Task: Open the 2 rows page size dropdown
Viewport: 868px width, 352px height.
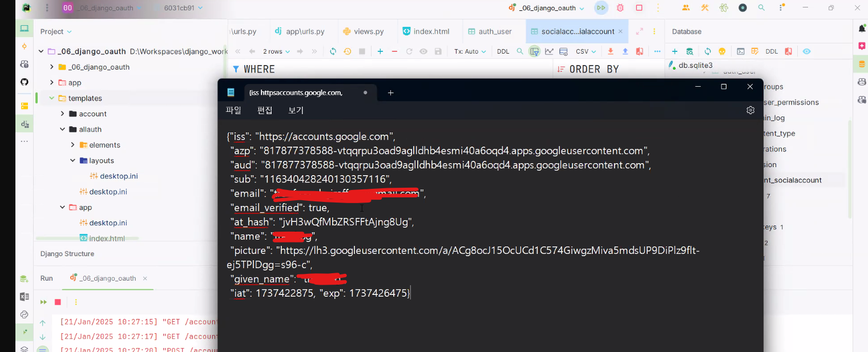Action: click(276, 51)
